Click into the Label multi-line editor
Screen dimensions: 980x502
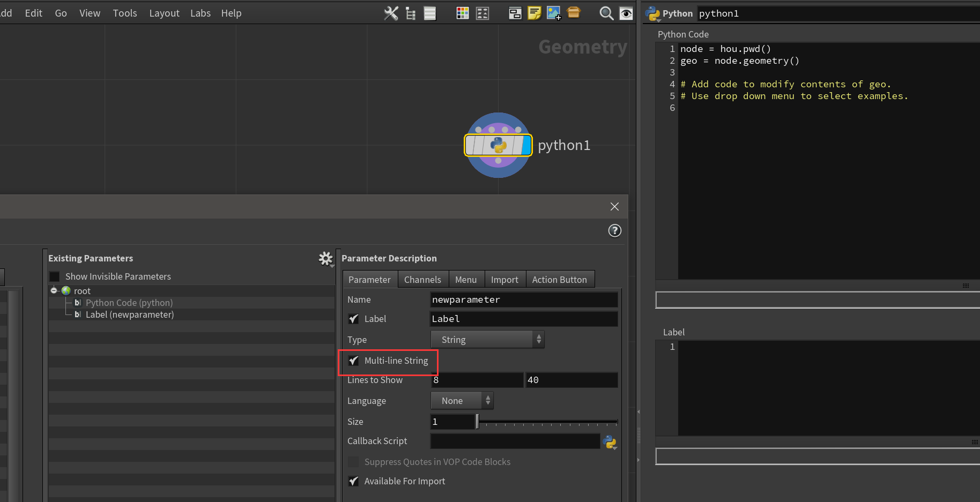[x=829, y=388]
